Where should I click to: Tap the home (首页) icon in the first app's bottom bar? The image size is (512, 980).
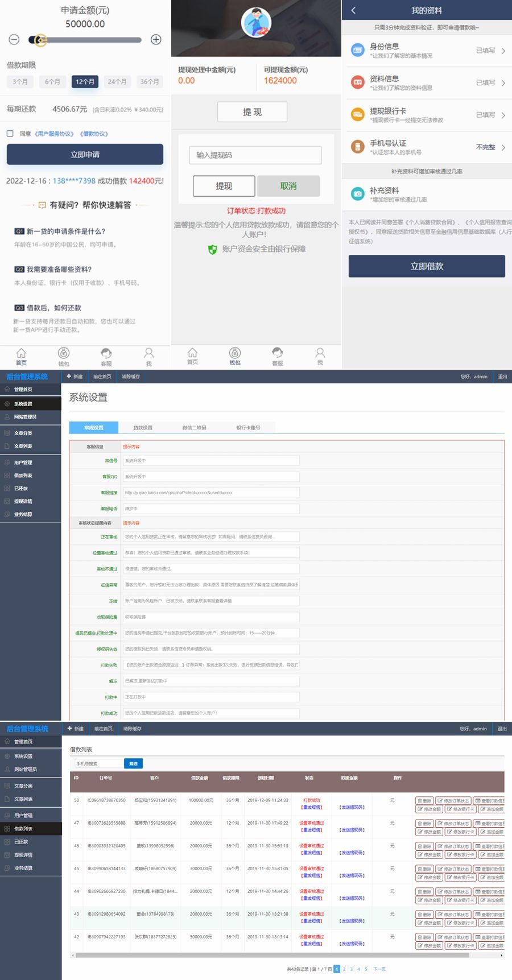tap(21, 356)
